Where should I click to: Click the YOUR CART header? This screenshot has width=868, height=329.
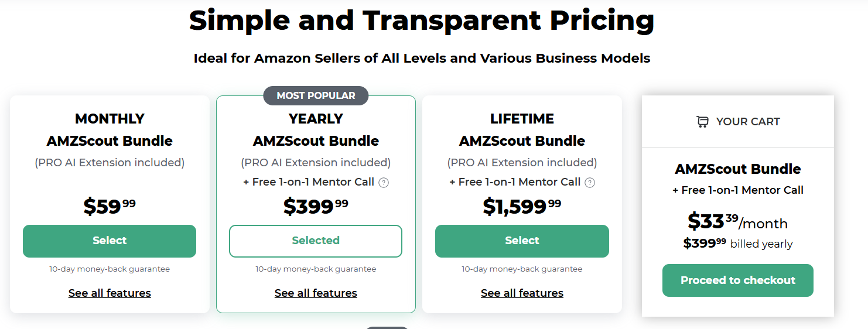(x=738, y=122)
